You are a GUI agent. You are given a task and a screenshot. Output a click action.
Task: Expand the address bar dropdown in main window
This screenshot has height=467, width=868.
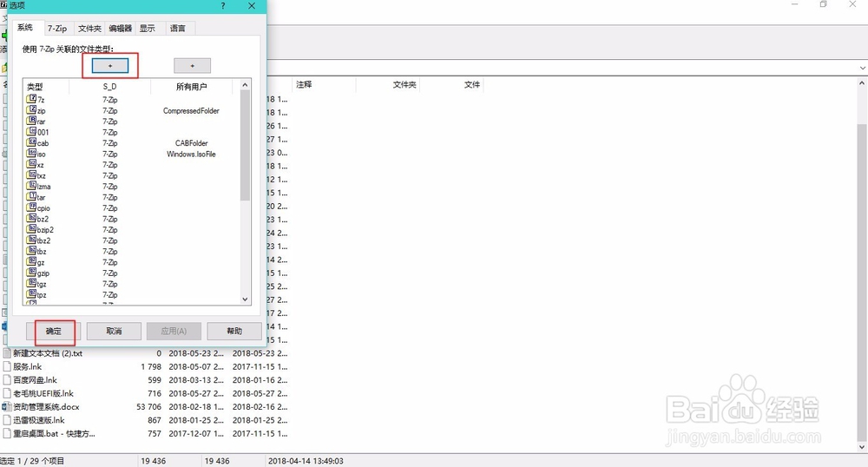click(x=863, y=68)
